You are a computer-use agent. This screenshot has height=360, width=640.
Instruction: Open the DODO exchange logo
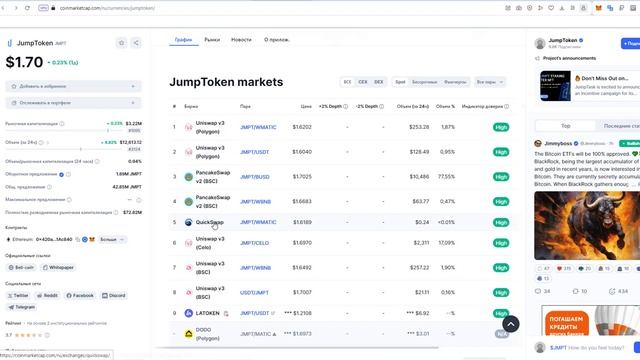pos(188,334)
